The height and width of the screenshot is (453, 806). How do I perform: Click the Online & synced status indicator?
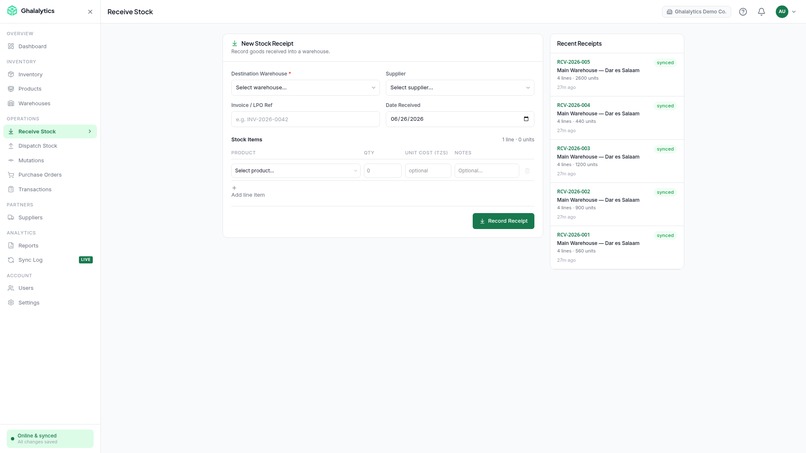coord(50,439)
